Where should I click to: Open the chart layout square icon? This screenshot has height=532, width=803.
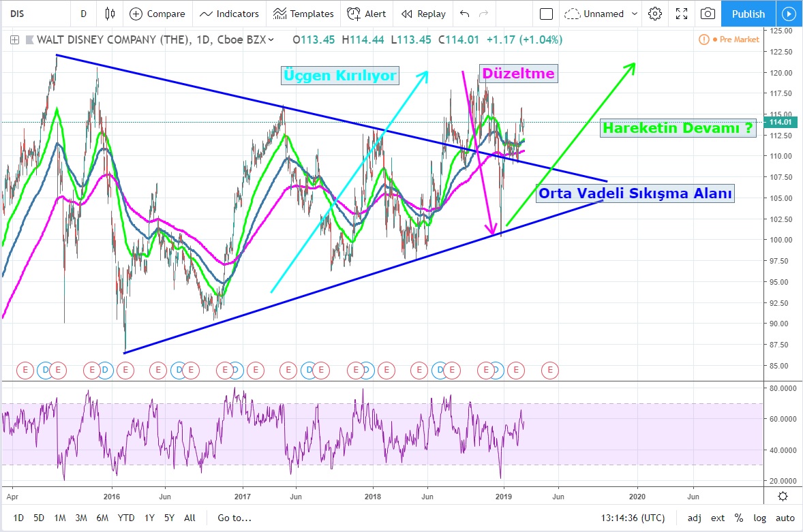click(x=547, y=14)
